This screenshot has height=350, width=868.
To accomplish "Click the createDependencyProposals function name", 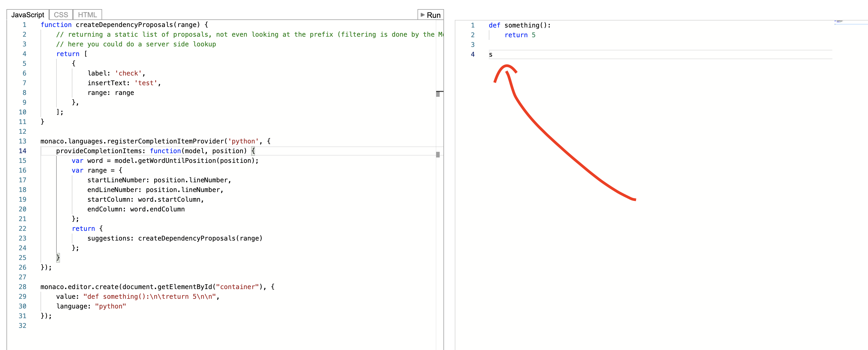I will click(128, 25).
